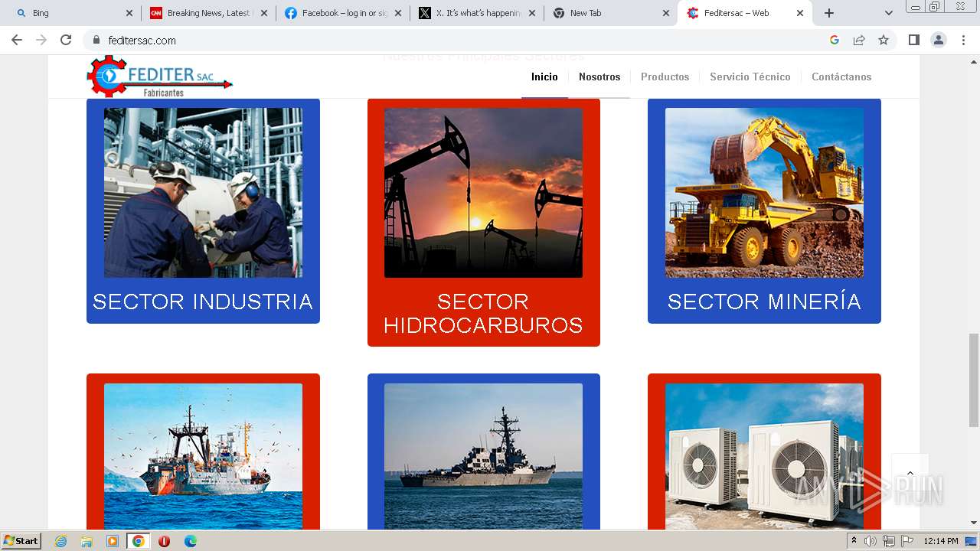Select the Chrome taskbar icon

[x=139, y=541]
